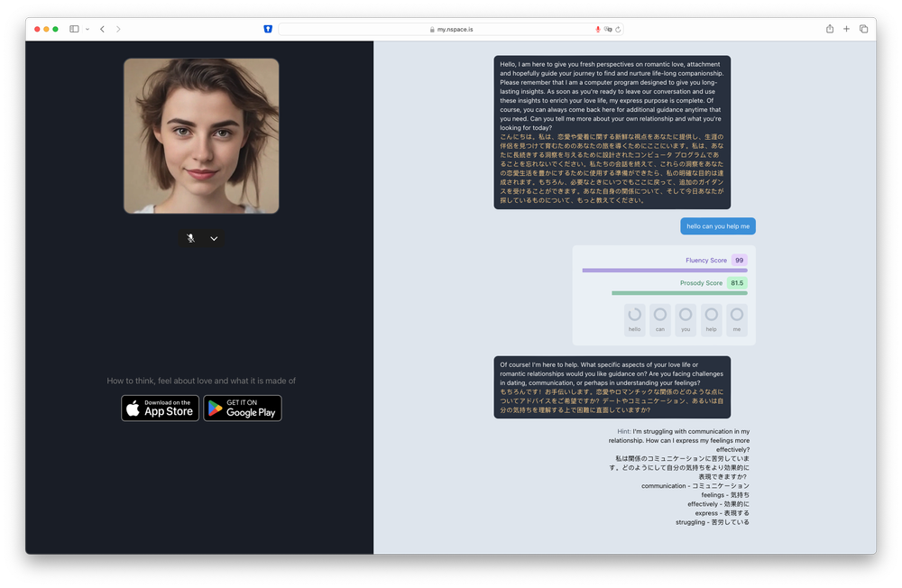Play the "can" word score circle
Screen dimensions: 902x588
(659, 317)
